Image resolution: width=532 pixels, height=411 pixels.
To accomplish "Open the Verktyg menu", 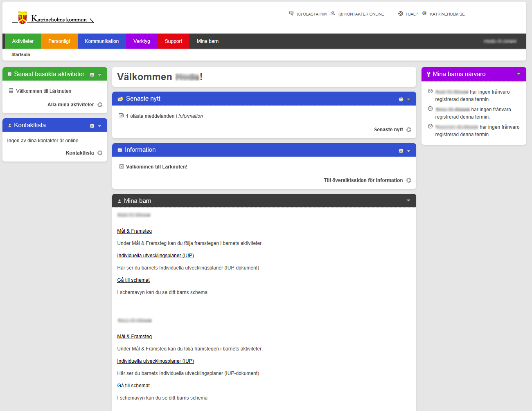I will click(142, 41).
